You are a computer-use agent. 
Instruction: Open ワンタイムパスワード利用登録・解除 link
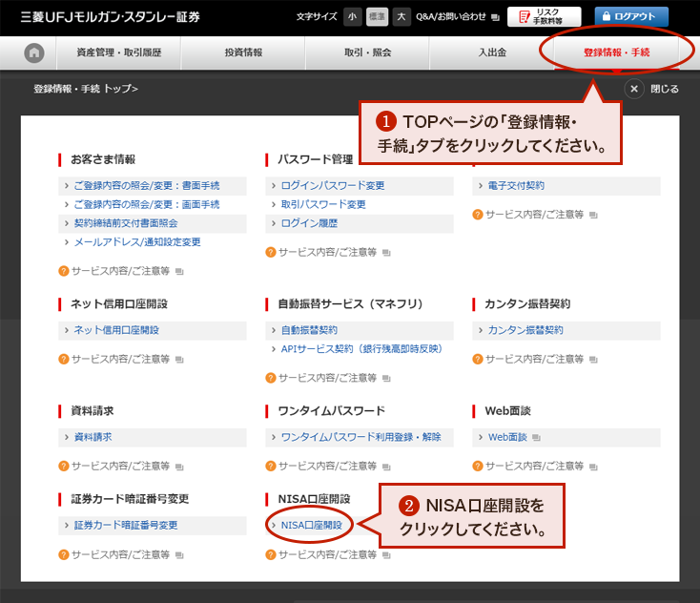360,437
